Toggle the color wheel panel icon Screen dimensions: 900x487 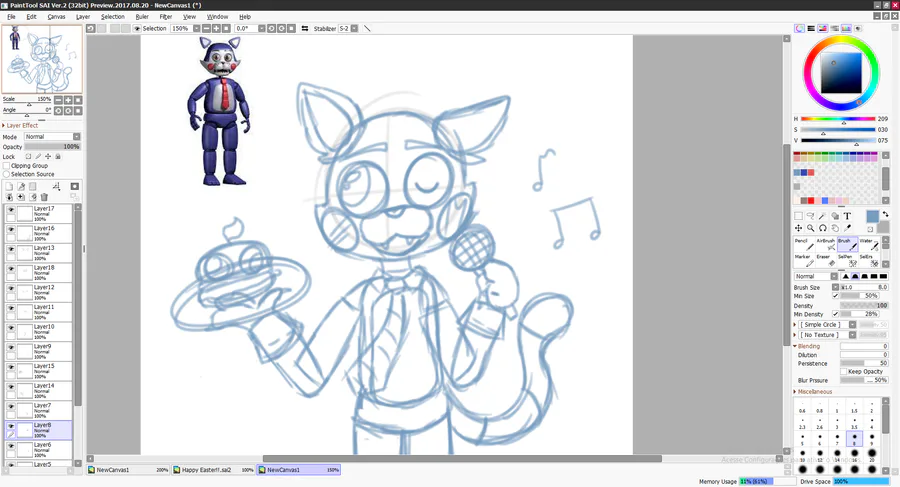point(799,28)
